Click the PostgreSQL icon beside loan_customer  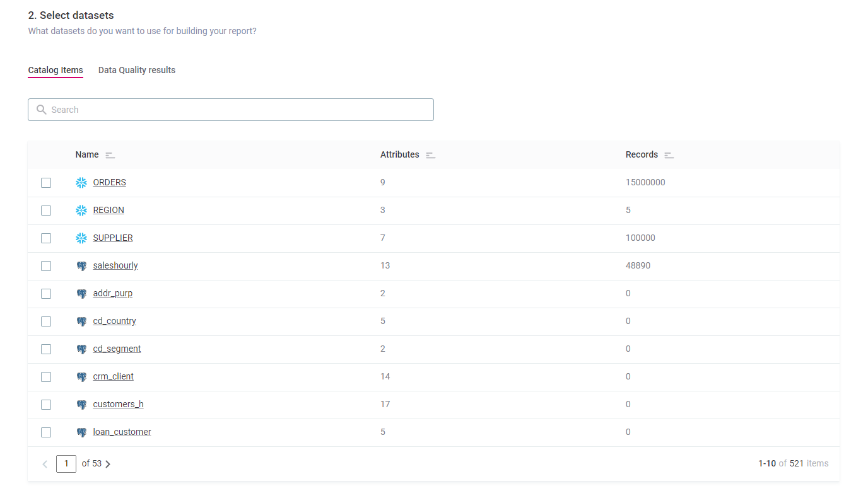point(81,432)
